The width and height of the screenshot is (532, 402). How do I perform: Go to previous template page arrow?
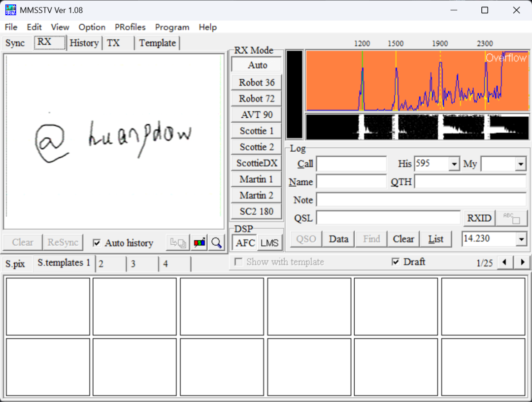click(504, 262)
